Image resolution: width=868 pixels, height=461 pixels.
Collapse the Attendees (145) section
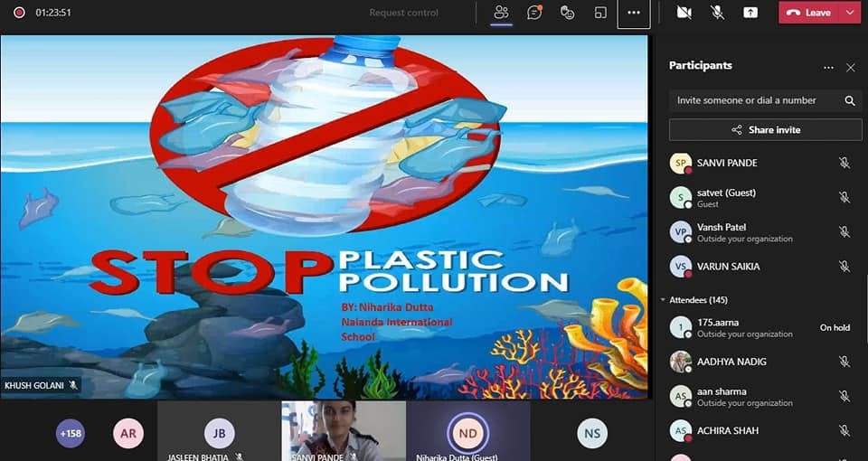(x=663, y=300)
